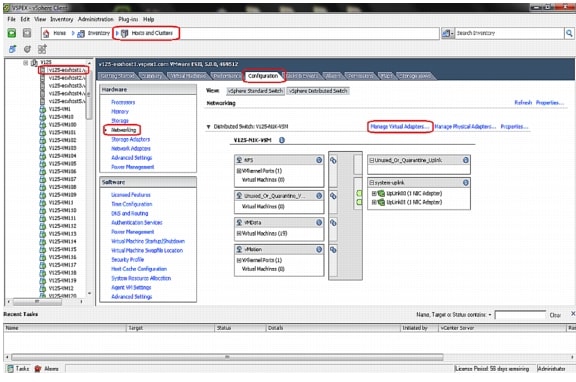The image size is (576, 382).
Task: Click the link icon beside Unused_Or_Quarantine_V group
Action: [333, 196]
